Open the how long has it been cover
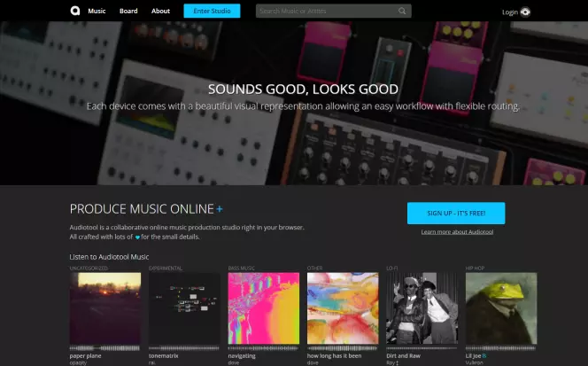This screenshot has height=366, width=588. (343, 308)
